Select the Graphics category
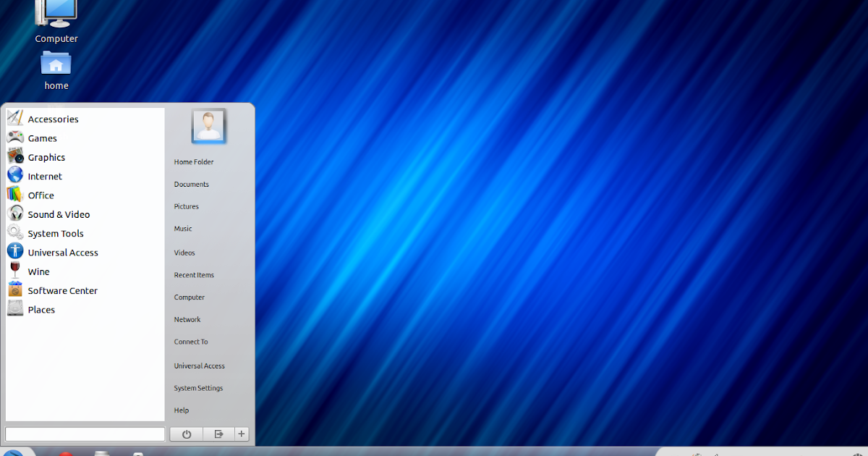This screenshot has height=456, width=868. [x=46, y=158]
